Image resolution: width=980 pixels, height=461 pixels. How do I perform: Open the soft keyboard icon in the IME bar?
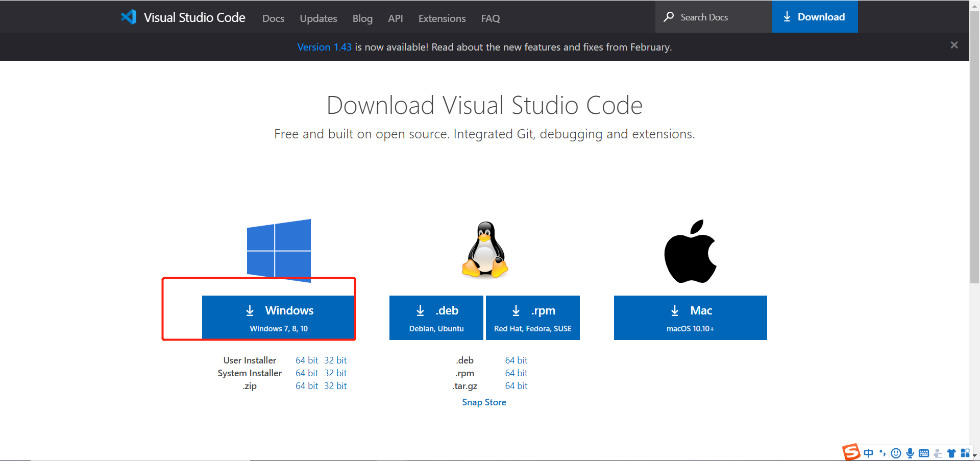[924, 453]
